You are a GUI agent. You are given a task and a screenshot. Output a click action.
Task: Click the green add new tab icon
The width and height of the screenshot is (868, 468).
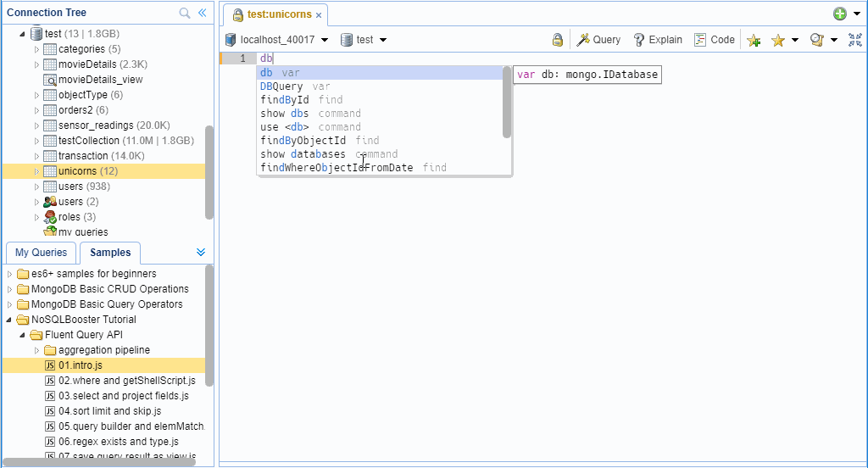pyautogui.click(x=839, y=14)
